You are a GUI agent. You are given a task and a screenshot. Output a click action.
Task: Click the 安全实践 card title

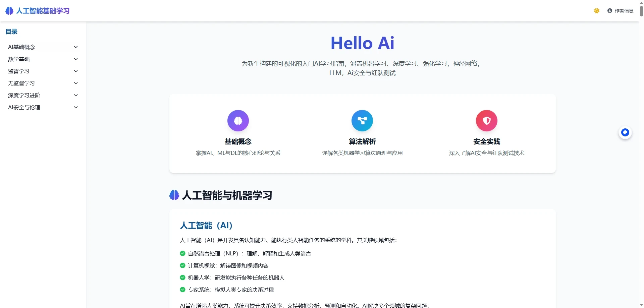click(x=487, y=141)
